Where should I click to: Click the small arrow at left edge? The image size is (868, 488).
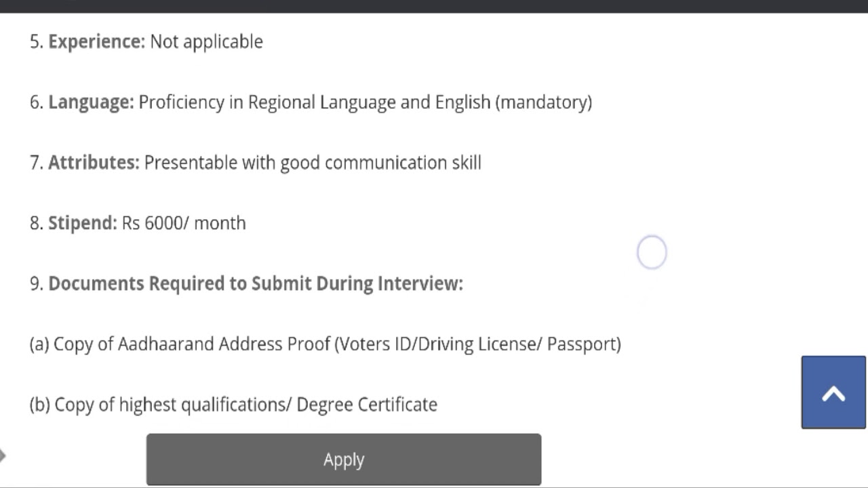(x=3, y=455)
